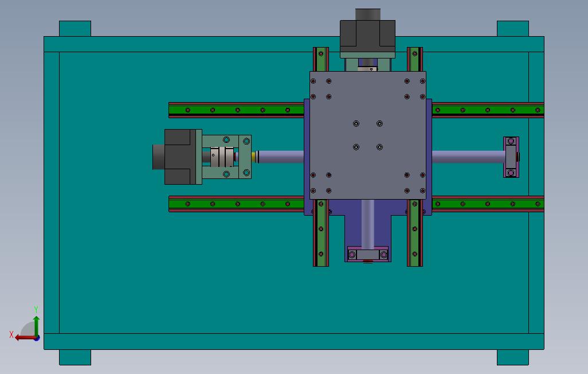The width and height of the screenshot is (588, 374).
Task: Select the upper left green linear rail
Action: coord(236,110)
